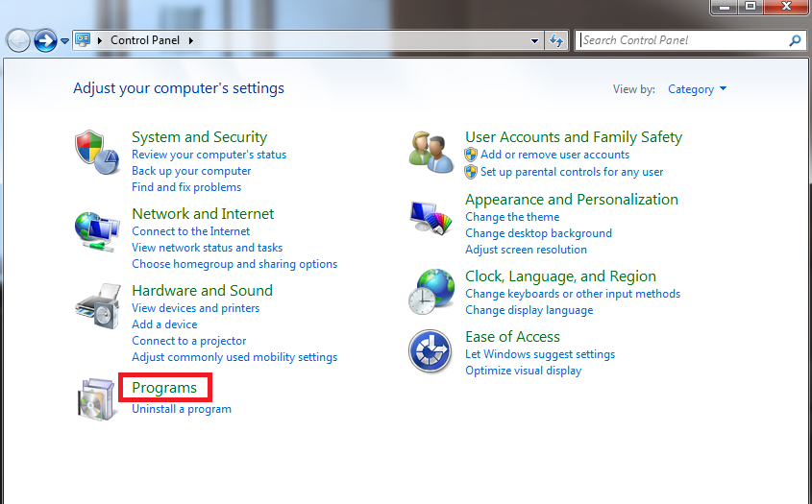Expand the arrow before Control Panel breadcrumb
812x504 pixels.
(99, 40)
